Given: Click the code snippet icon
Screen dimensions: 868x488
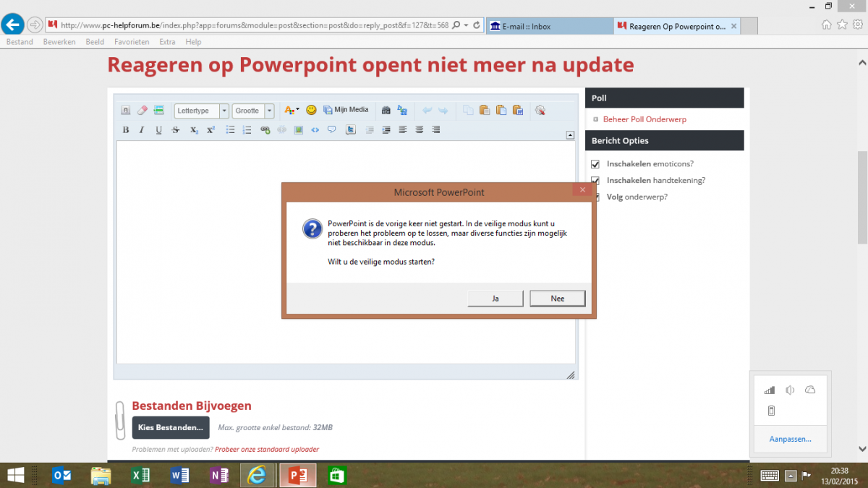Looking at the screenshot, I should click(315, 130).
